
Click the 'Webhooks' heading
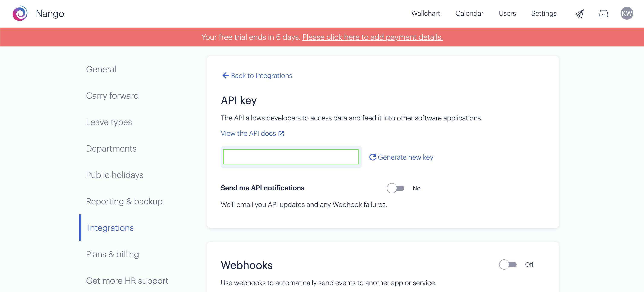point(247,265)
